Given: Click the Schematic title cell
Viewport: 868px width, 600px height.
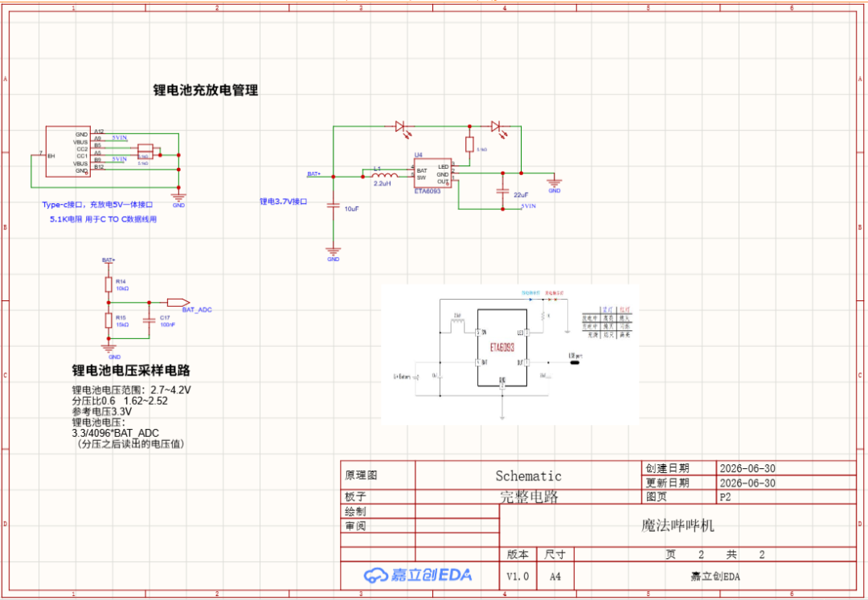Looking at the screenshot, I should (528, 476).
